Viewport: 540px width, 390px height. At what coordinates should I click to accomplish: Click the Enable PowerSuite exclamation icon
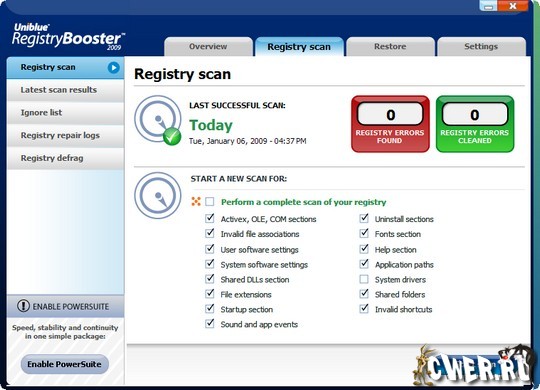[x=23, y=306]
